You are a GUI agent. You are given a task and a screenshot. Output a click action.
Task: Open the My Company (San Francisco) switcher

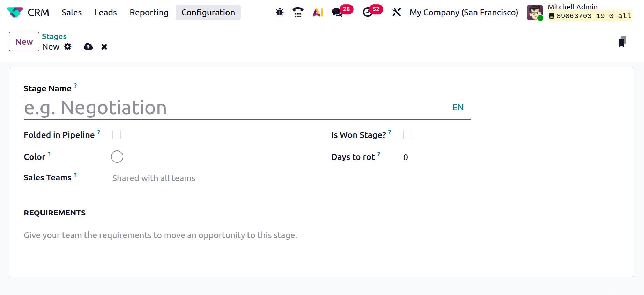464,13
